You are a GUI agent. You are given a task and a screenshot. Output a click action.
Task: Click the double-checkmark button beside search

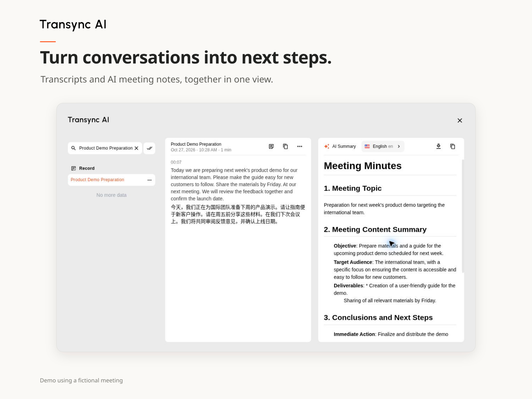pyautogui.click(x=150, y=148)
